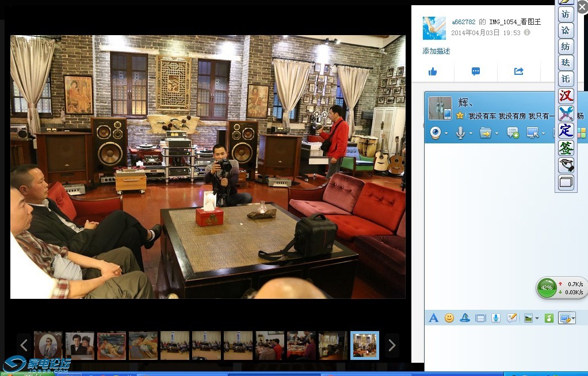Expand the send picture dropdown arrow
Image resolution: width=588 pixels, height=376 pixels.
tap(537, 318)
